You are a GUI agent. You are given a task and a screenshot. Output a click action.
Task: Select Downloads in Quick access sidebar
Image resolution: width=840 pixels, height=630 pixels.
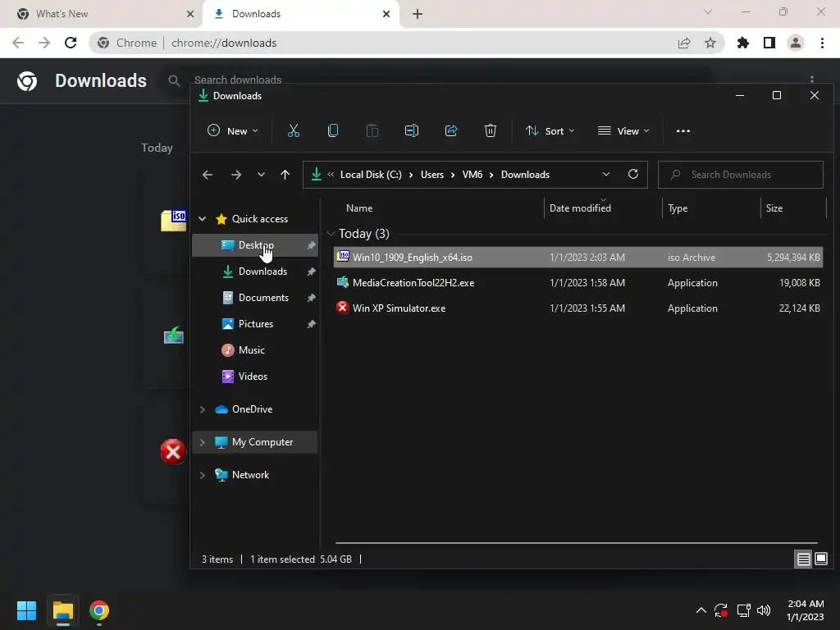[255, 272]
